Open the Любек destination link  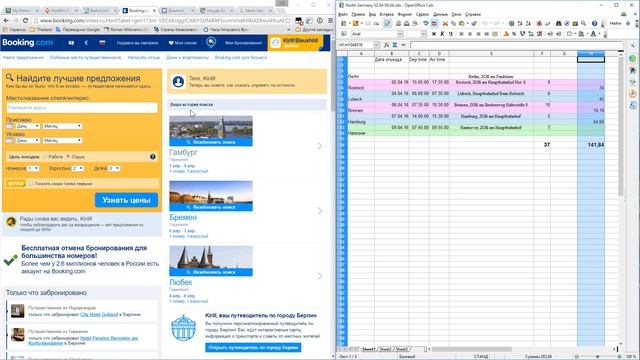(180, 282)
